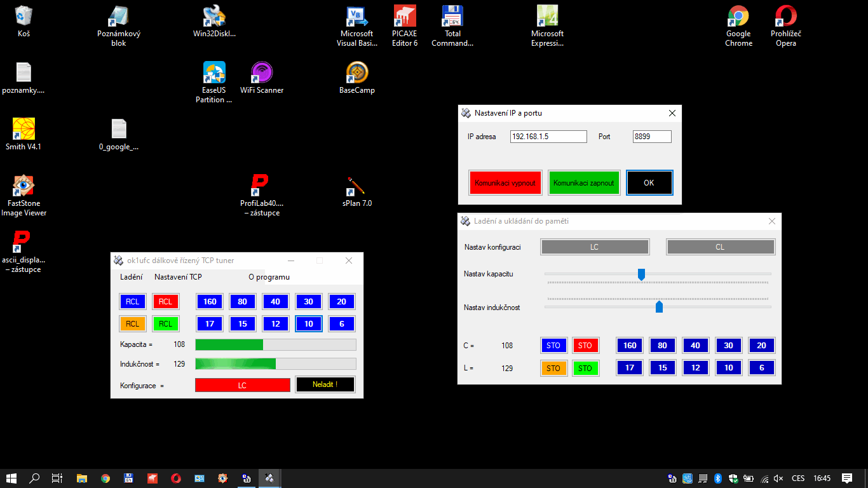Select the CL configuration button
Screen dimensions: 868x488
tap(720, 247)
